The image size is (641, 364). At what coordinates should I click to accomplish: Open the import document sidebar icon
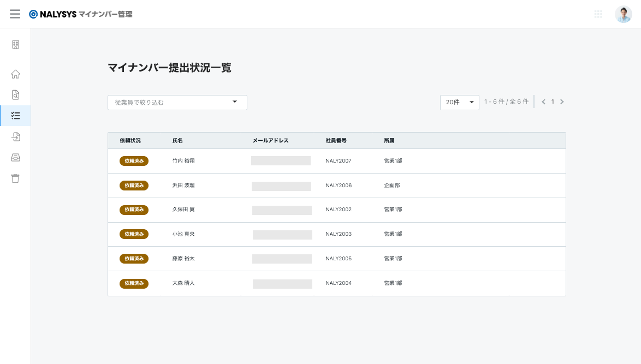coord(15,136)
